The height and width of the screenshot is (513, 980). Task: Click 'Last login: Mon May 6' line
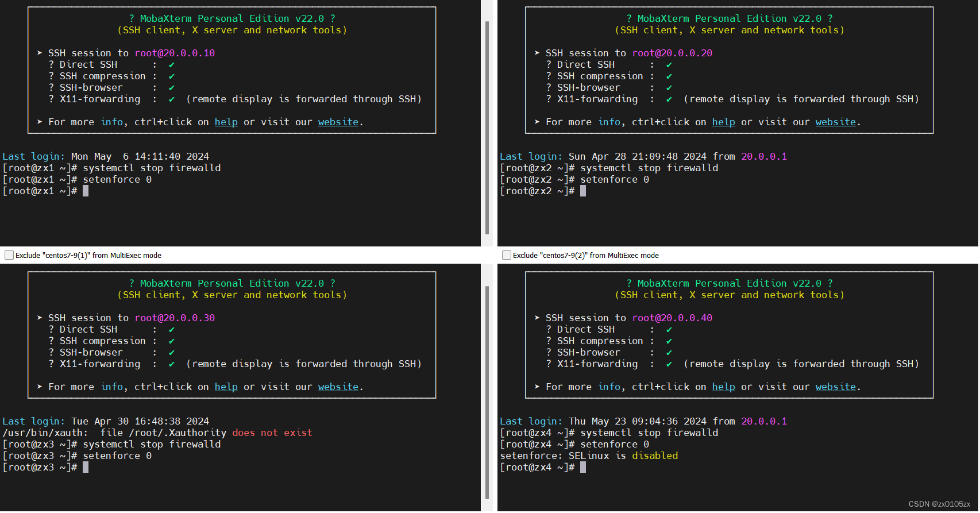[106, 157]
